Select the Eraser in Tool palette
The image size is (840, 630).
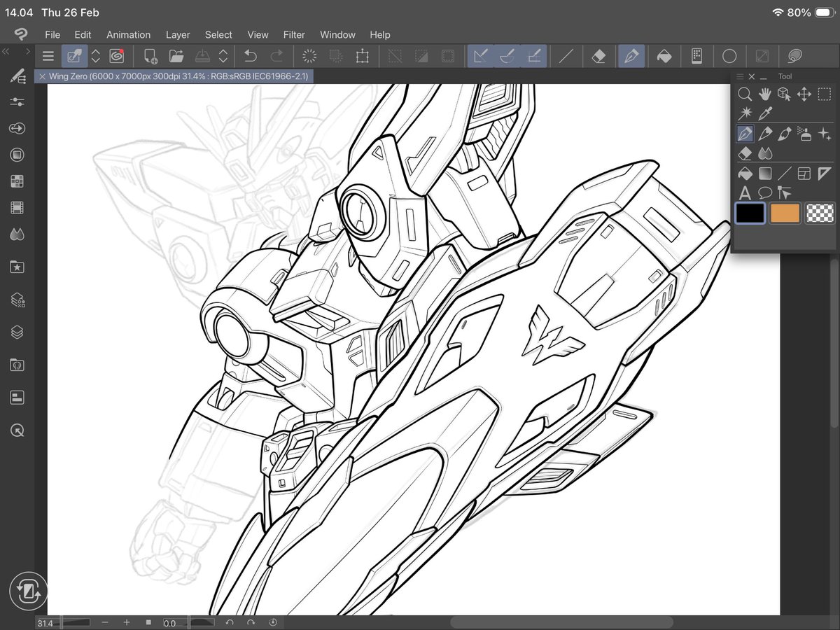point(745,153)
